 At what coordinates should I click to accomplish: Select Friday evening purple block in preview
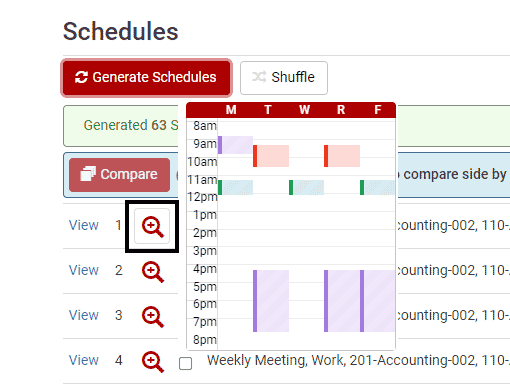point(378,301)
